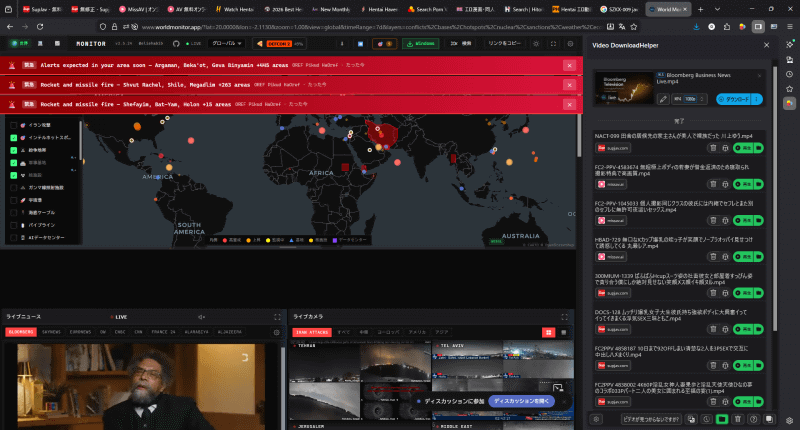
Task: Expand the live camera panel to fullscreen
Action: [x=564, y=317]
